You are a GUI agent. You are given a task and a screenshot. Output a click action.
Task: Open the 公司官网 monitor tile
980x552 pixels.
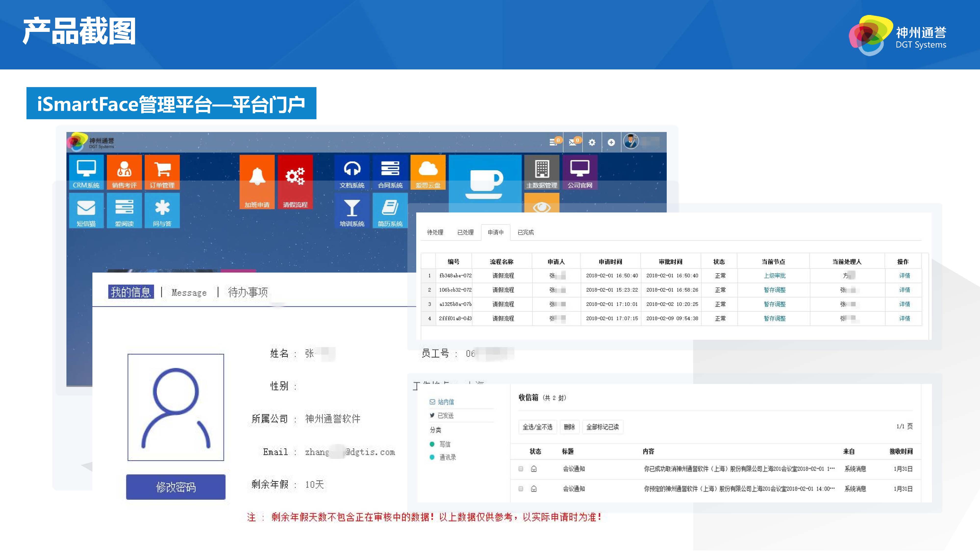[x=580, y=172]
